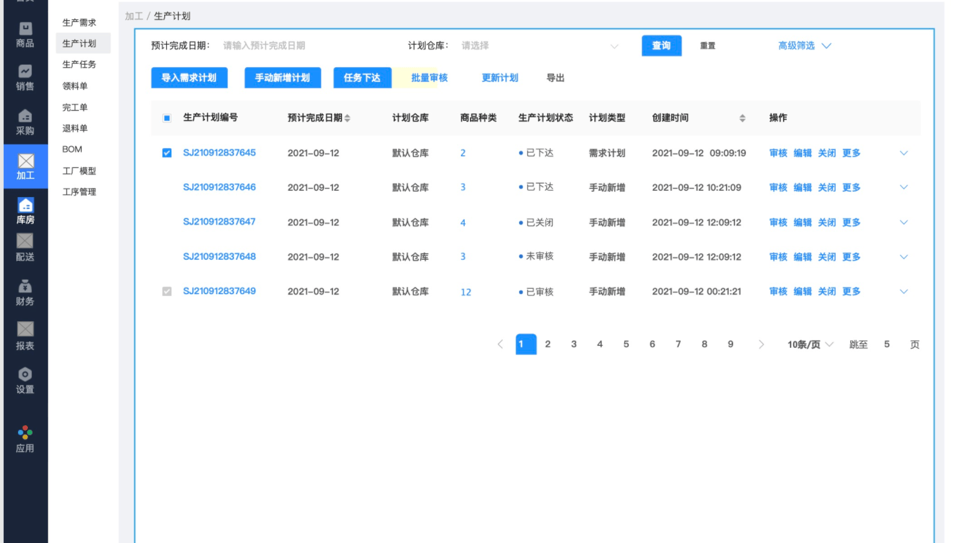Sort by 预计完成日期 column arrows
The image size is (980, 543).
coord(347,118)
